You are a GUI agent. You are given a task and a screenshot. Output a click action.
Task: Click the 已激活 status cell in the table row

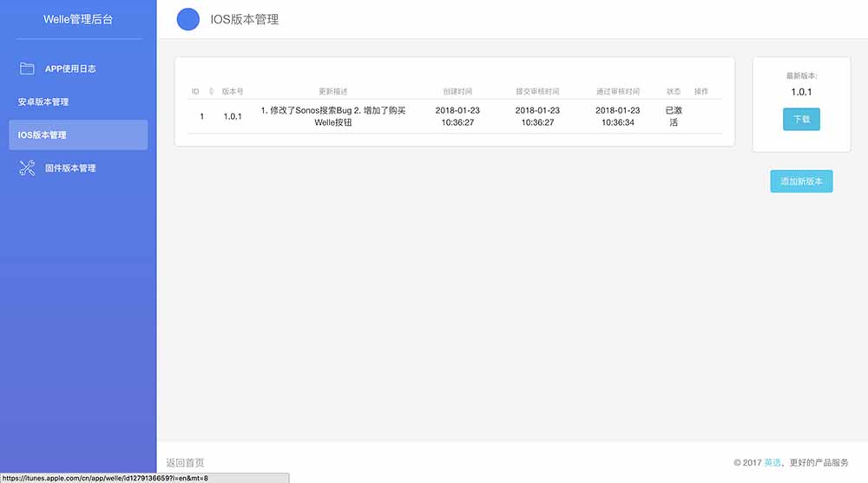674,116
